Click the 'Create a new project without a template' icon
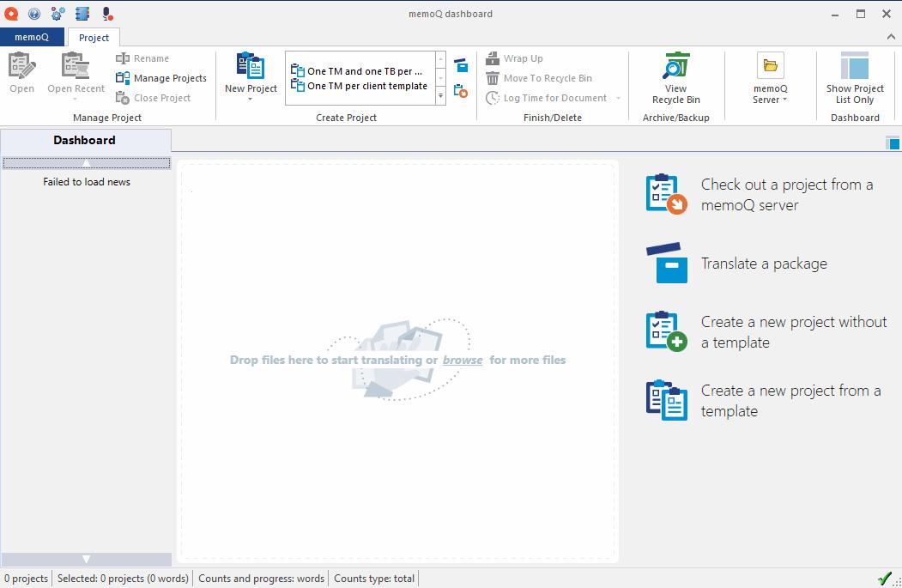 click(x=666, y=331)
